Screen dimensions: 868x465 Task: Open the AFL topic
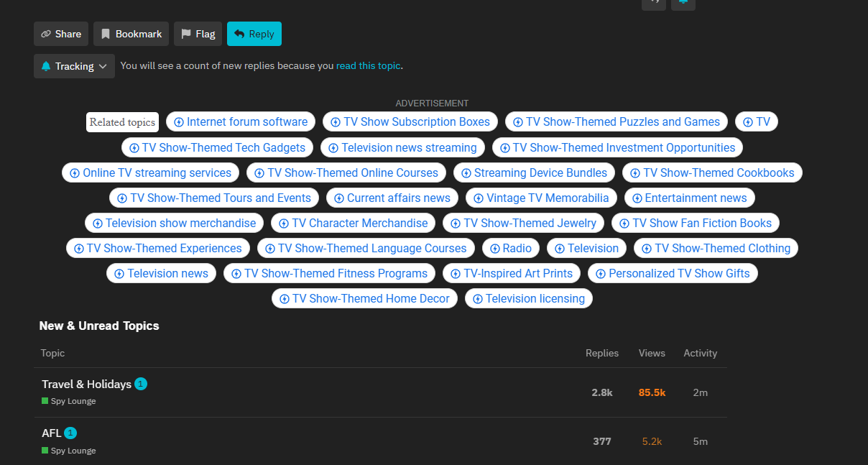51,433
